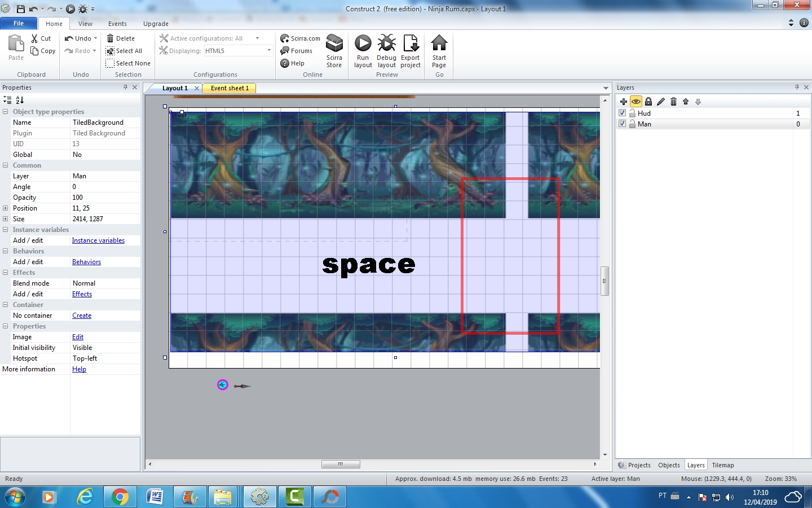Expand the Size property
This screenshot has width=812, height=508.
[x=5, y=219]
